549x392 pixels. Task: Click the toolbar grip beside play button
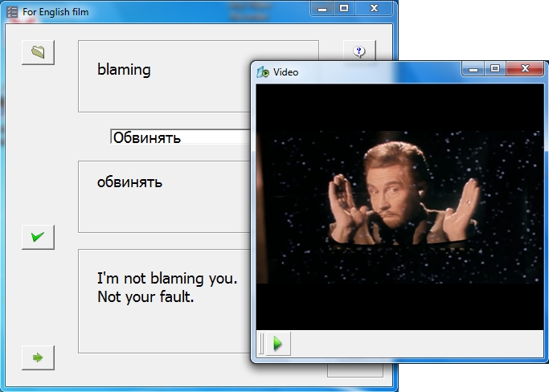pos(261,344)
